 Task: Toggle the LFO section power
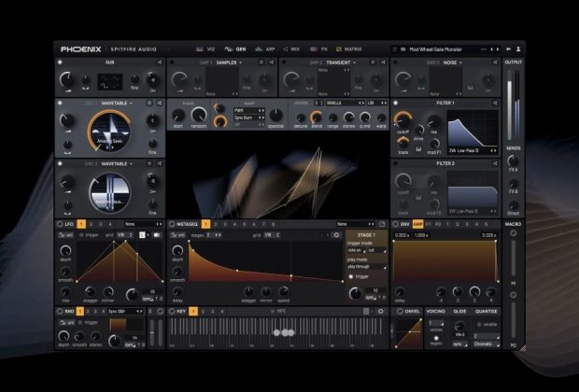[x=60, y=224]
